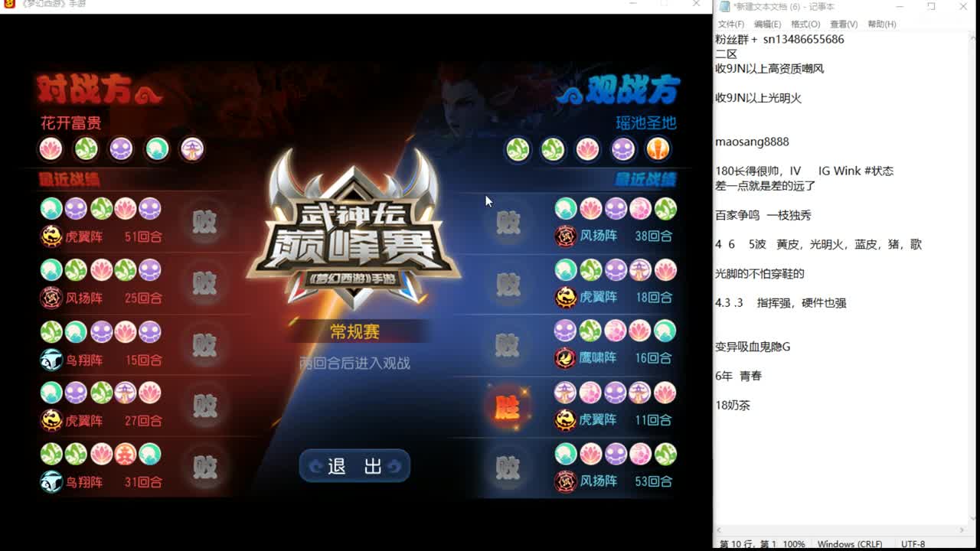Click the game app icon in the 梦幻西游 title bar
The image size is (980, 551).
(9, 4)
